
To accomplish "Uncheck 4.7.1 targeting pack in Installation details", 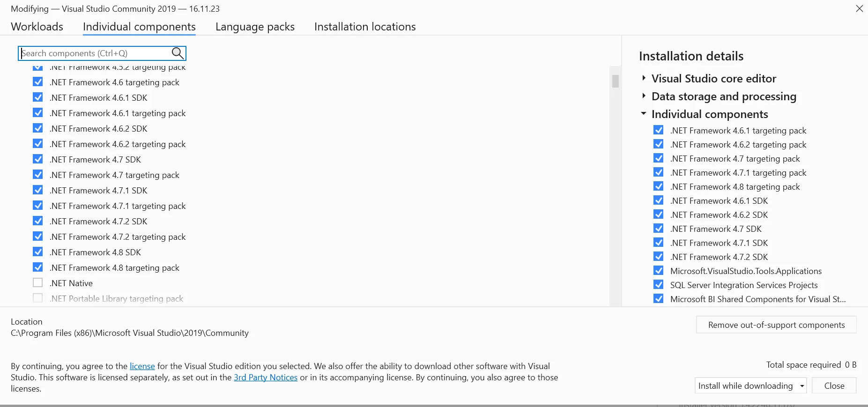I will [659, 172].
